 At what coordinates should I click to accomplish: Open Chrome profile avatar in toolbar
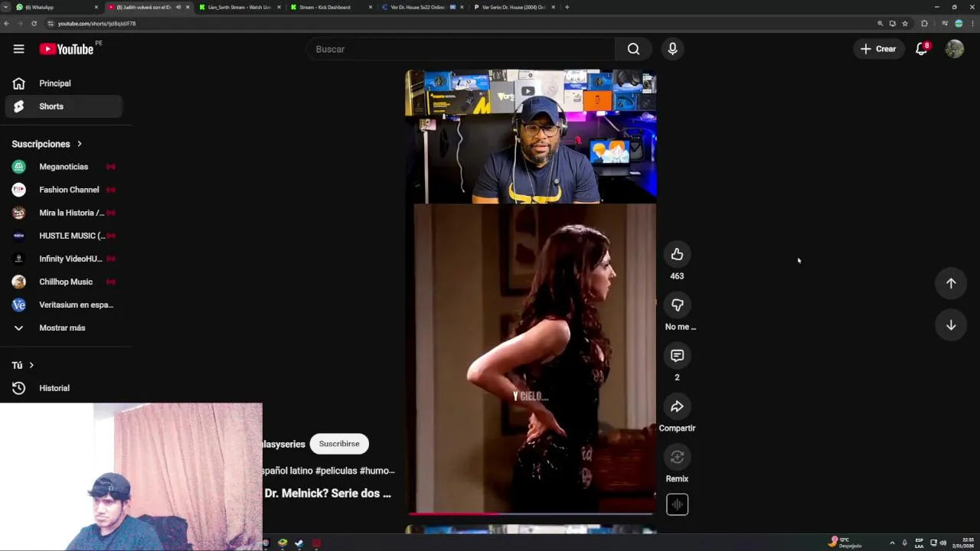point(959,24)
